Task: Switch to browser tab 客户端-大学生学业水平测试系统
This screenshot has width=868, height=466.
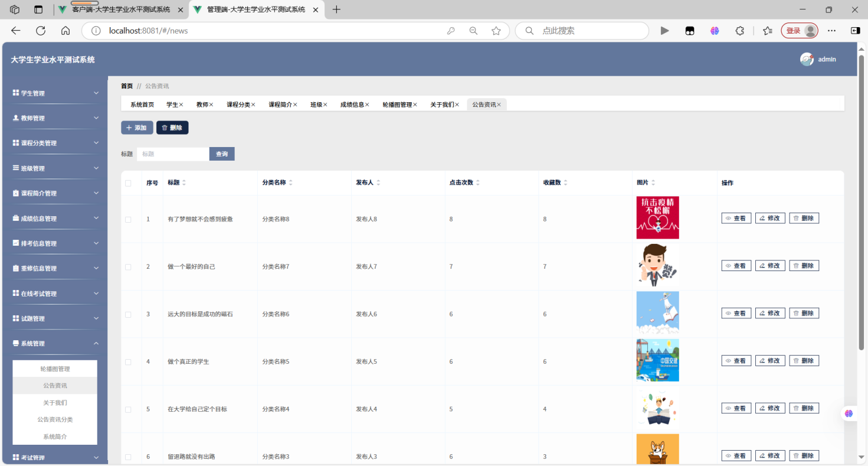Action: [121, 9]
